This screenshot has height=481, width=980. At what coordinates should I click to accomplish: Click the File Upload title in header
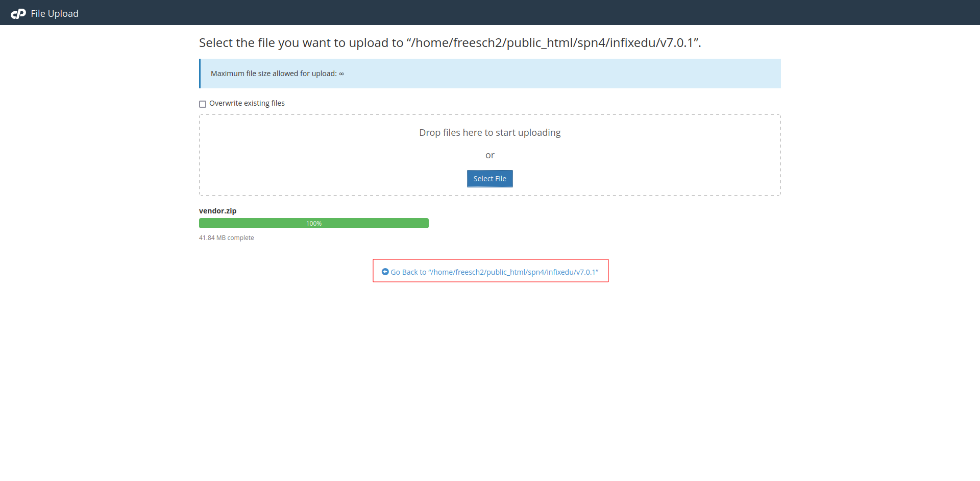(55, 14)
